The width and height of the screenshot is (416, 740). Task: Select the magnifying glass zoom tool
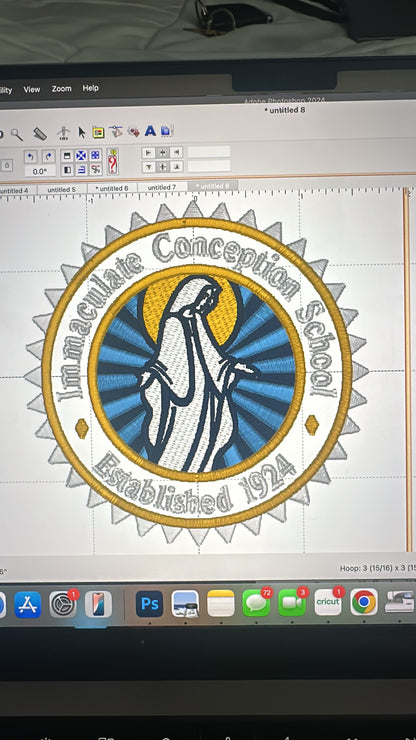(17, 135)
